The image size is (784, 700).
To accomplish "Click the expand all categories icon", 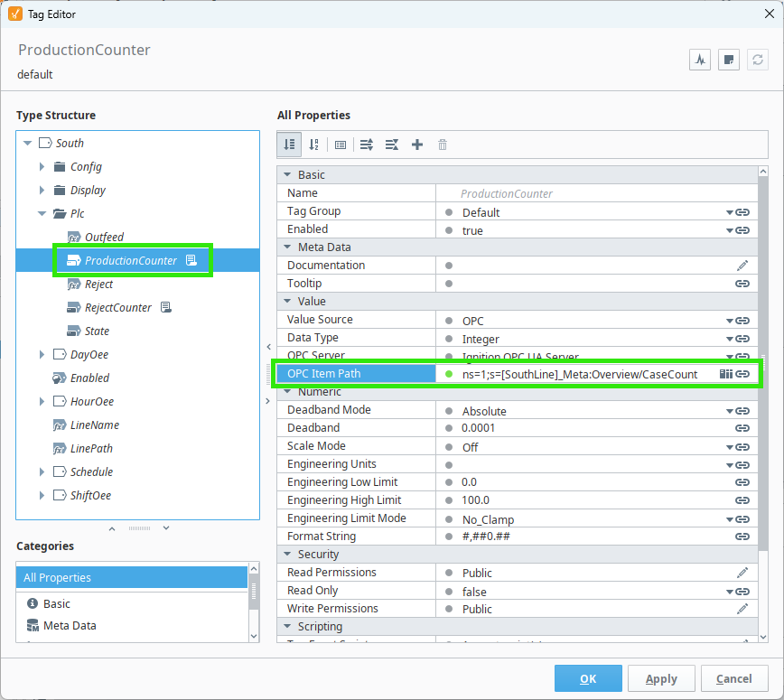I will [x=367, y=145].
